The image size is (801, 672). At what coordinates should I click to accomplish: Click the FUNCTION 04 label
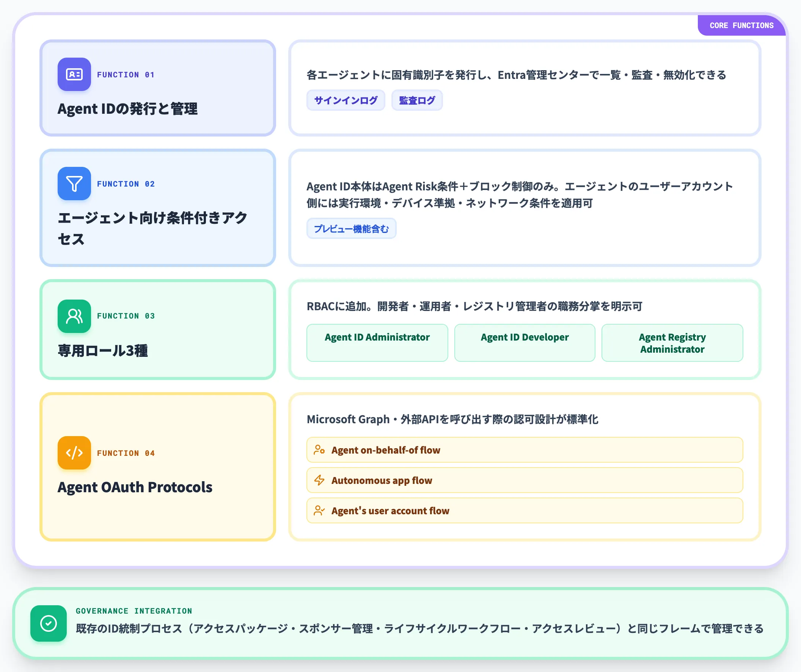coord(126,453)
